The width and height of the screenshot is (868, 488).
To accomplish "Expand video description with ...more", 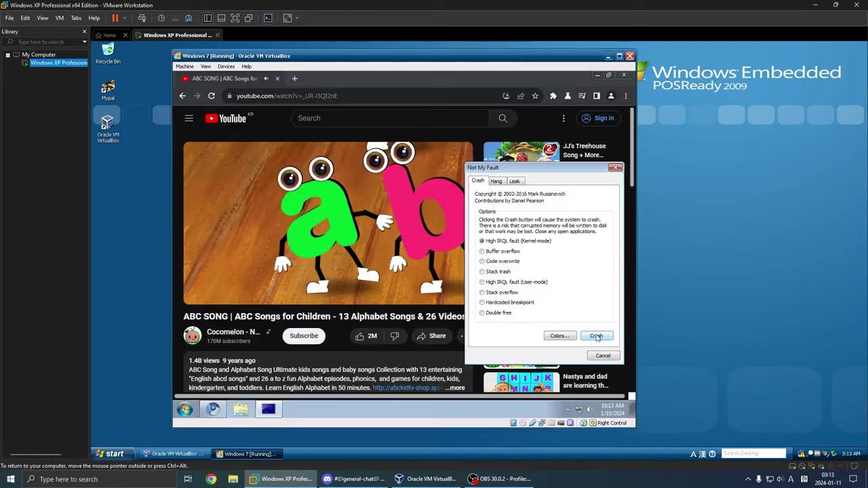I will (454, 388).
